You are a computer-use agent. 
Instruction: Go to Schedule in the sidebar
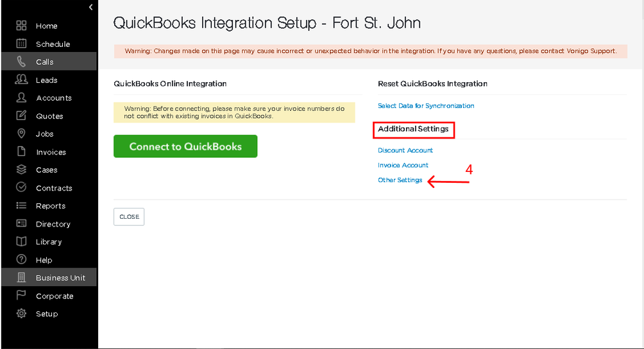coord(53,44)
